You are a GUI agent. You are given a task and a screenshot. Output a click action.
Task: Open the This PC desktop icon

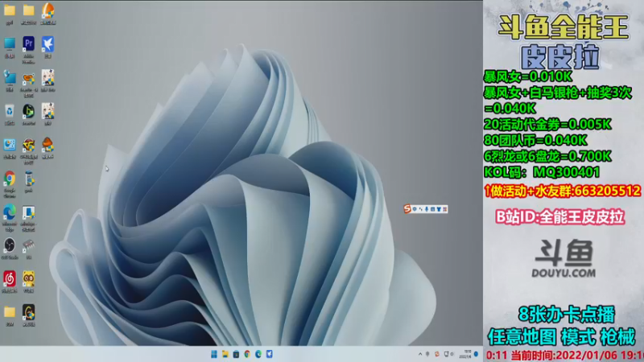(10, 43)
